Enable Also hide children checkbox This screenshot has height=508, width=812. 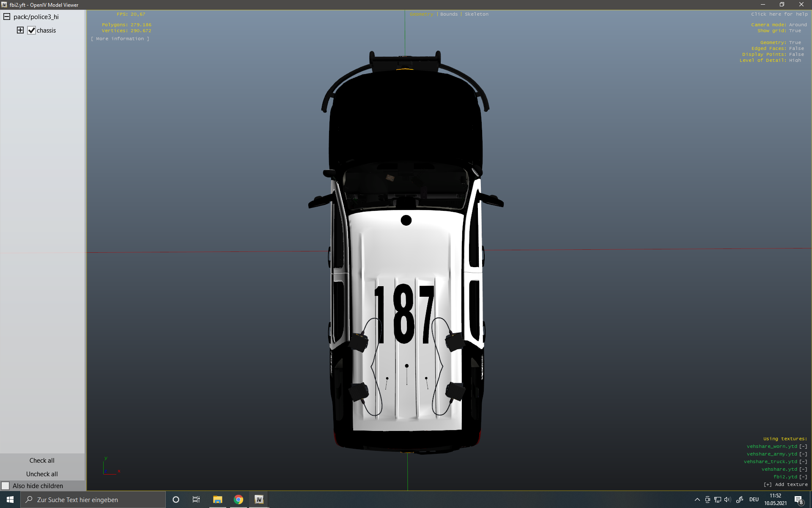point(5,486)
